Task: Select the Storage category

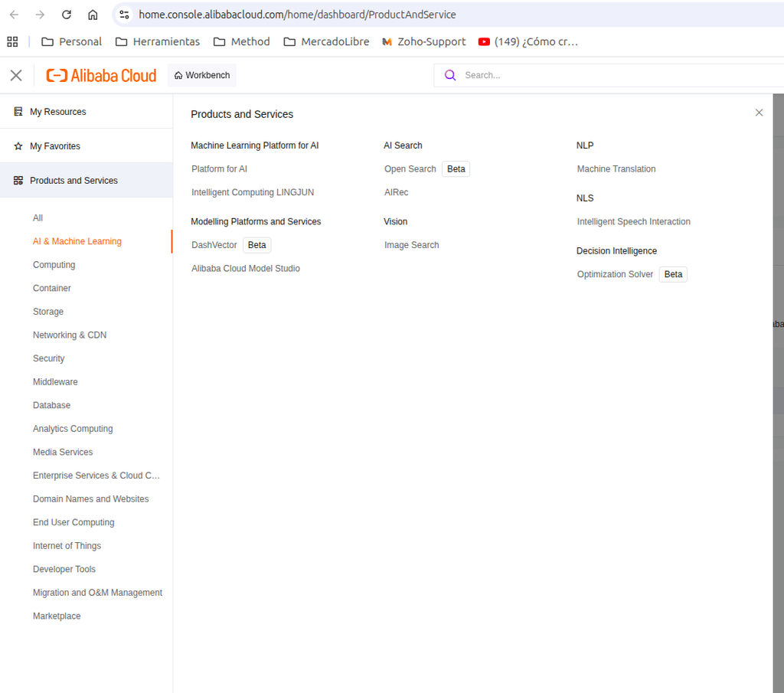Action: tap(48, 312)
